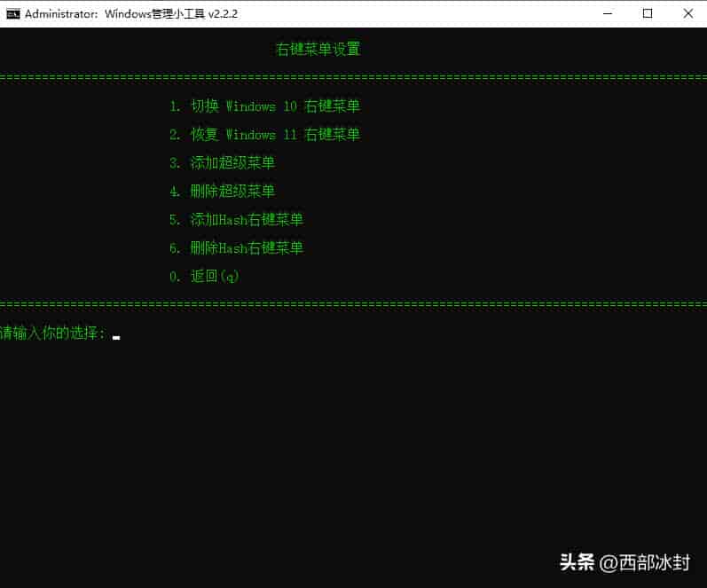Click the heading '右键菜单设置'
The width and height of the screenshot is (707, 588).
[x=318, y=49]
